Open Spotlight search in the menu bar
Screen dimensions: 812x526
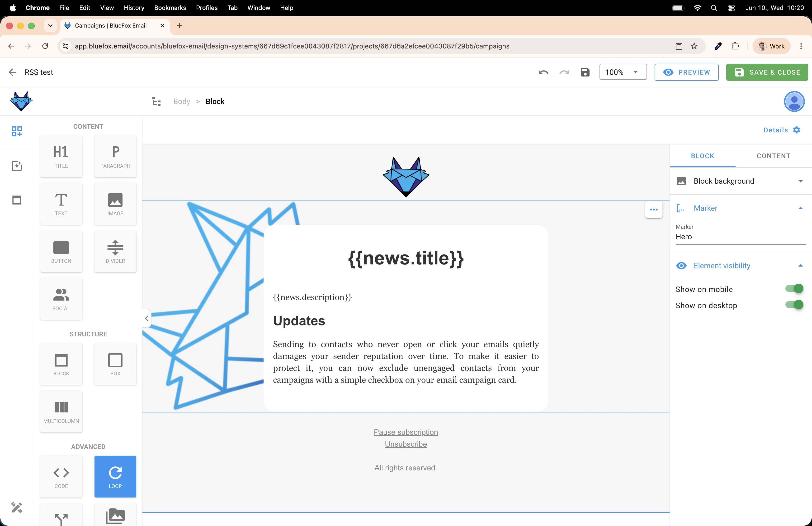(x=714, y=8)
